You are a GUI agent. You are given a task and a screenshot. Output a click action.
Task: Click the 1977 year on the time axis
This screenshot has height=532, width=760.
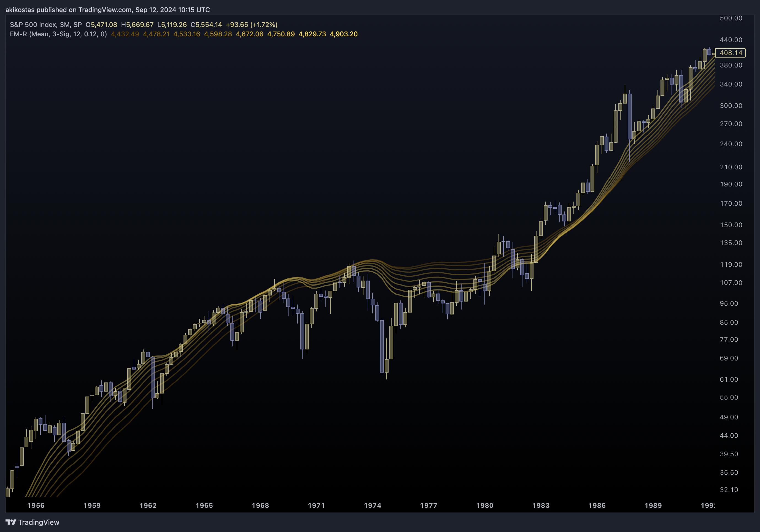coord(429,506)
